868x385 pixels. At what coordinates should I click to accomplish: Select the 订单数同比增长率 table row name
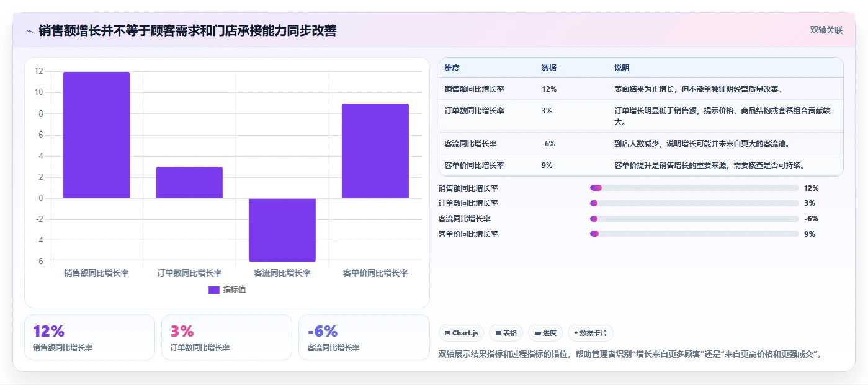(474, 111)
